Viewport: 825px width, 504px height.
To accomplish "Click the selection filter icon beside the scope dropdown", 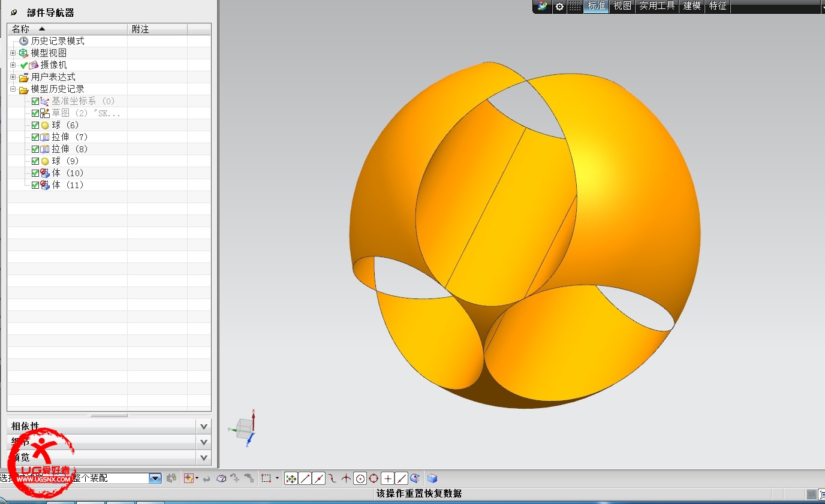I will click(x=171, y=478).
